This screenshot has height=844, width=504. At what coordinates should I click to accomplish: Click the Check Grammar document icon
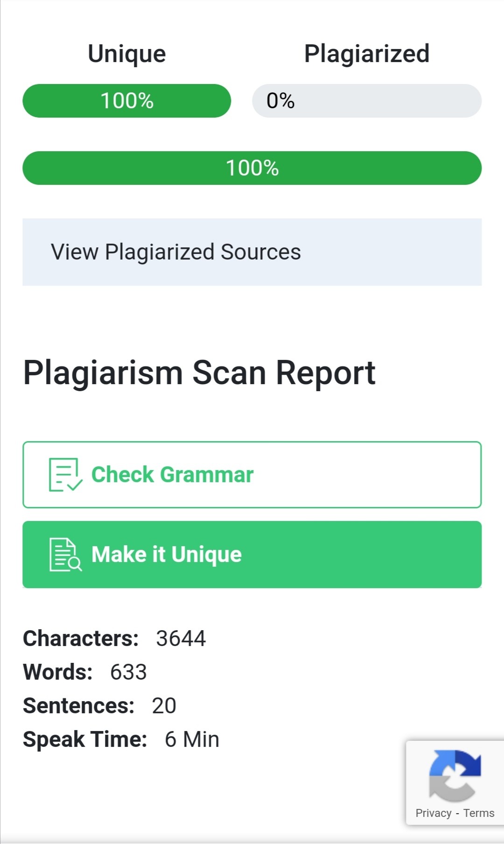(66, 475)
